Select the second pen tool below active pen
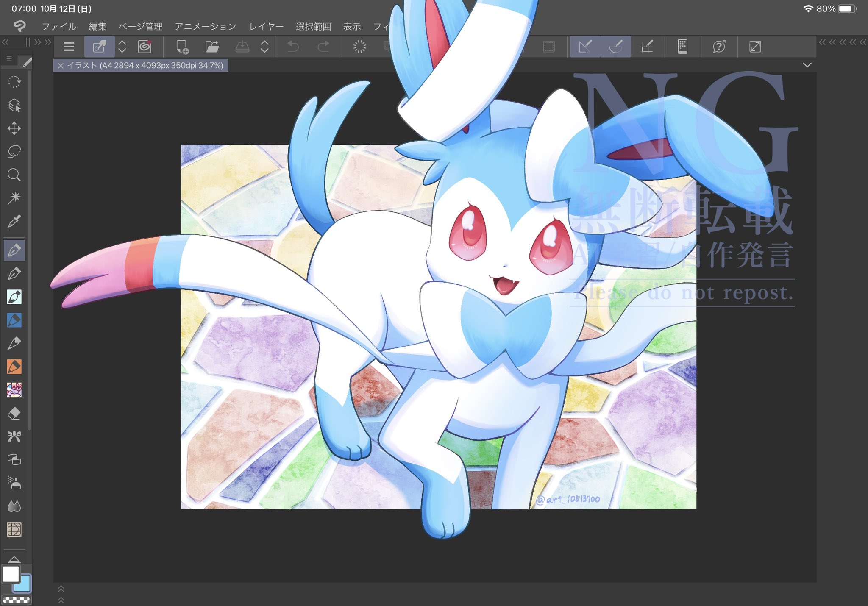 [14, 274]
